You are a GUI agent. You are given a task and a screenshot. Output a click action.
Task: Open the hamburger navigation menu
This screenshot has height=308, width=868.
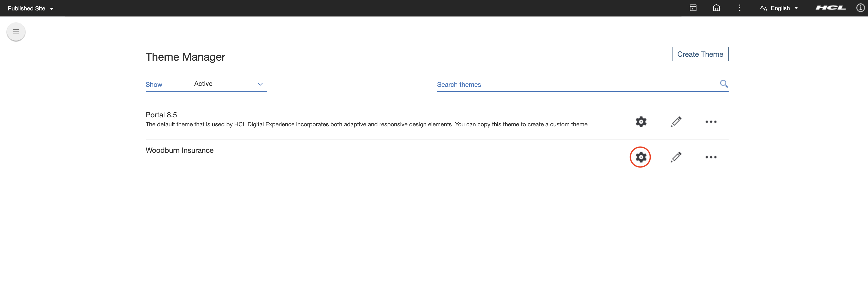16,31
